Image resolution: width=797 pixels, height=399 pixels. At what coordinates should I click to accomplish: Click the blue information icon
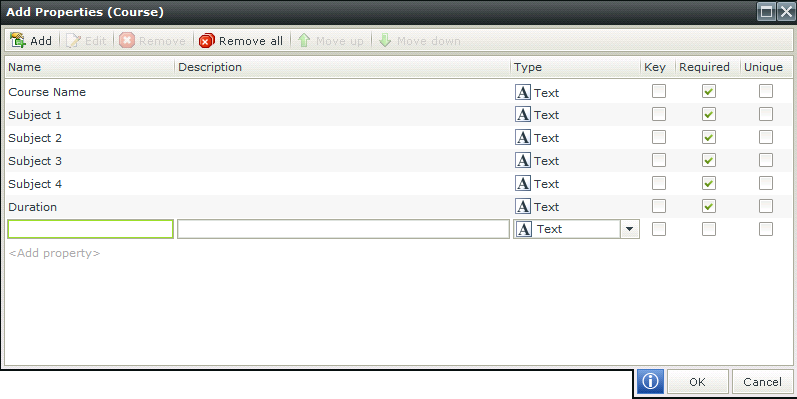(650, 382)
